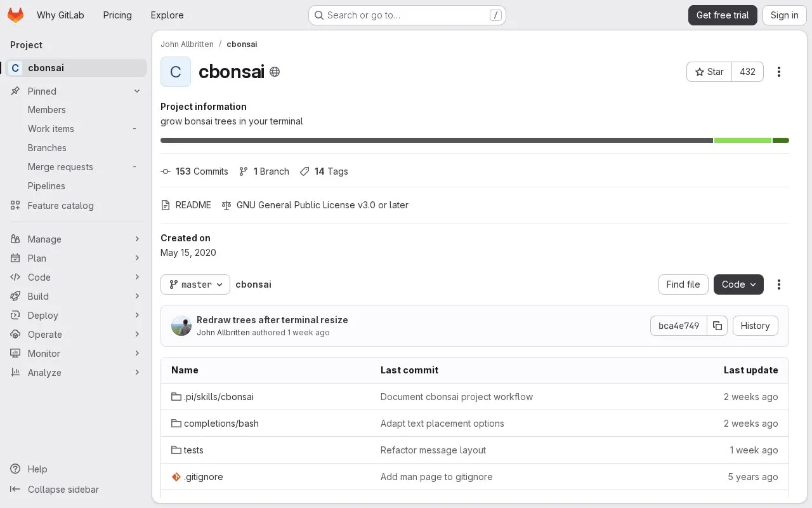
Task: Click the Get free trial button
Action: point(723,15)
